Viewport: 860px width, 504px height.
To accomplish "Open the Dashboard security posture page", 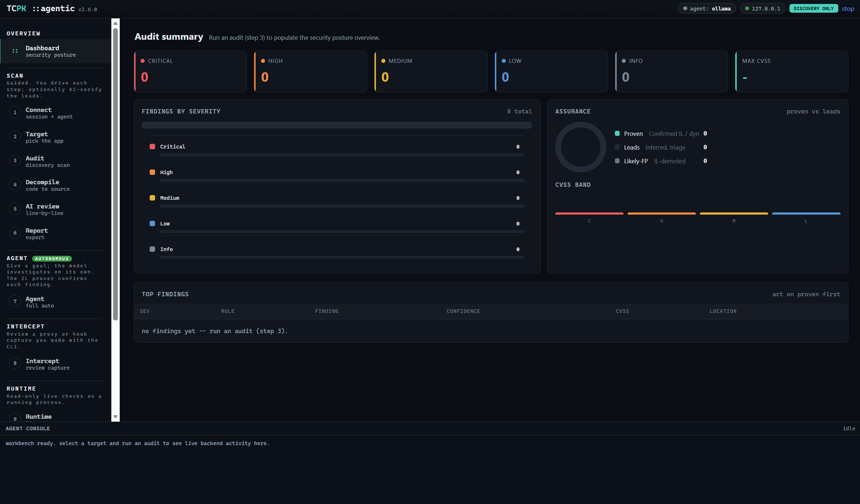I will tap(56, 51).
